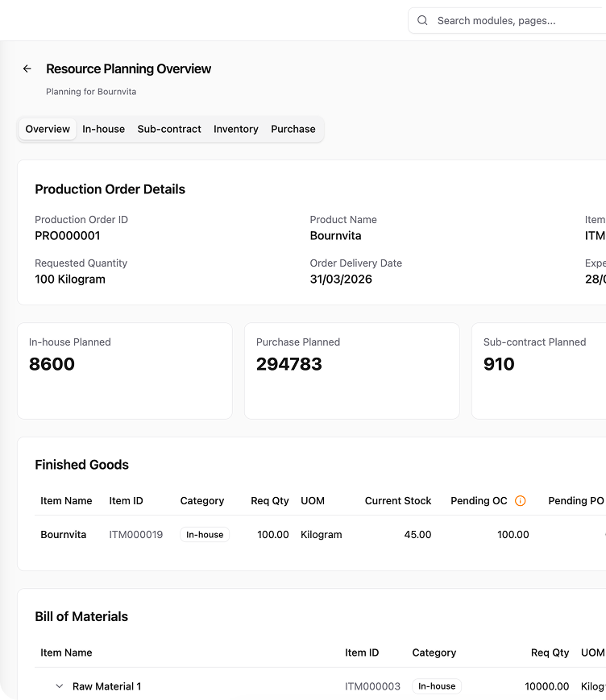Collapse the Raw Material 1 row
Screen dimensions: 606x700
(x=59, y=686)
